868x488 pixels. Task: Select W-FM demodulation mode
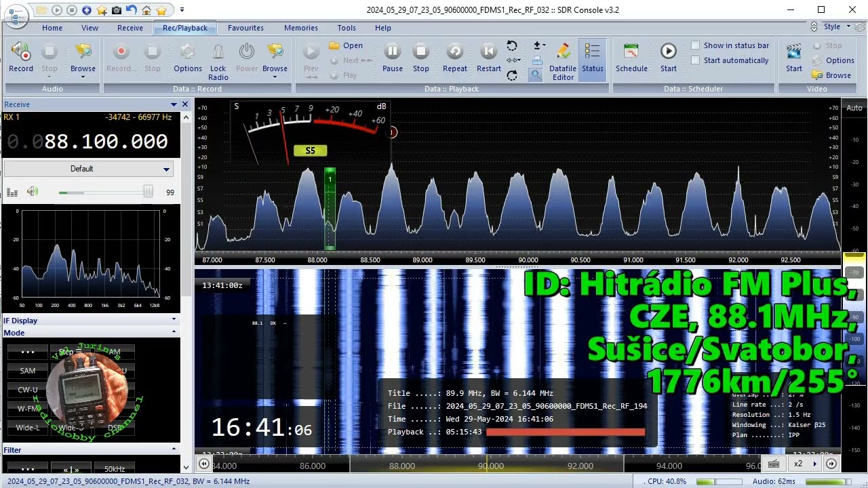[28, 409]
